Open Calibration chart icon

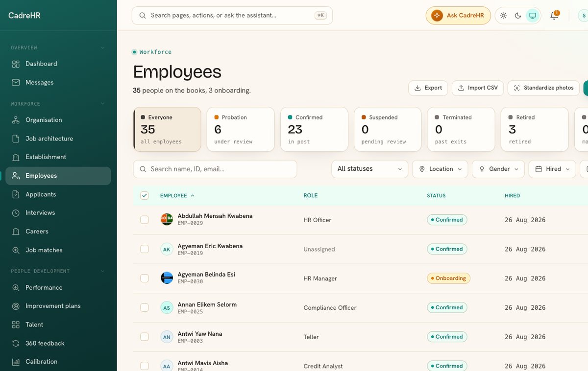pyautogui.click(x=16, y=362)
